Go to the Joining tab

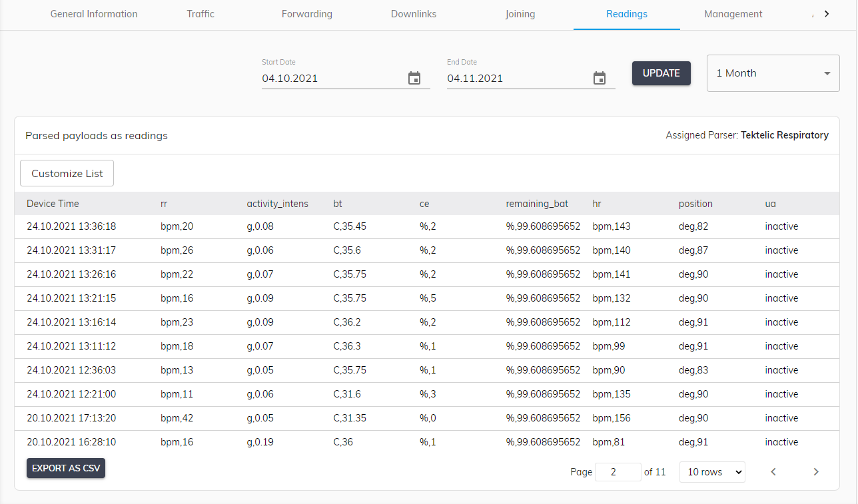click(520, 14)
